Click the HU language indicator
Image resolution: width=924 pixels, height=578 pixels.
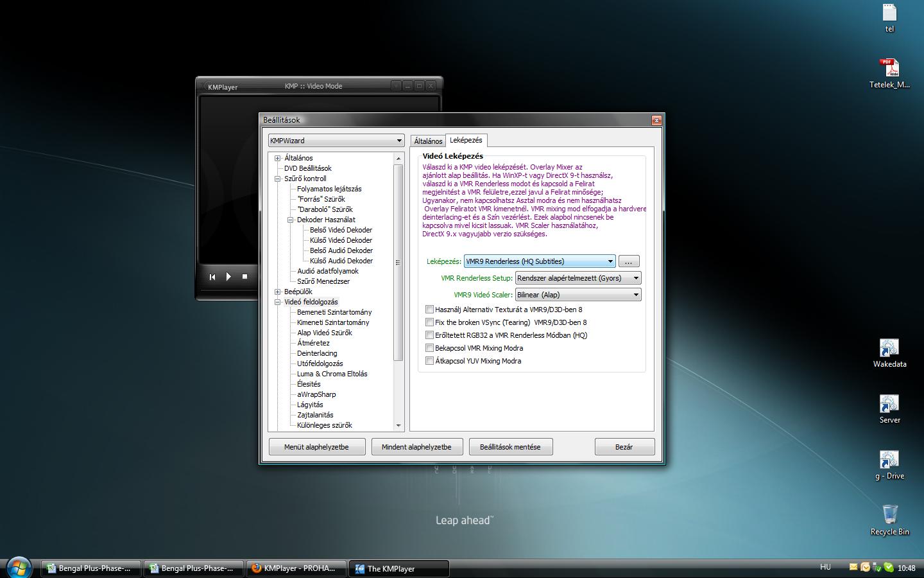click(825, 567)
